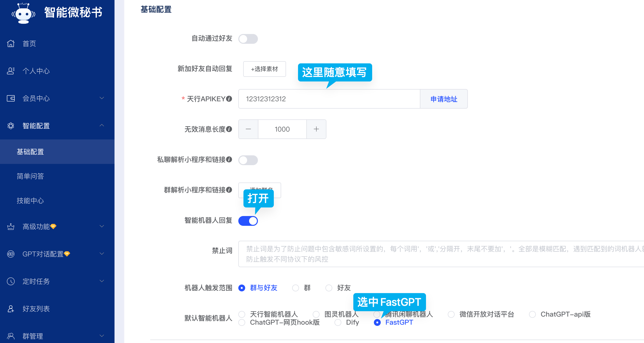Open the 申请地址 link

444,99
